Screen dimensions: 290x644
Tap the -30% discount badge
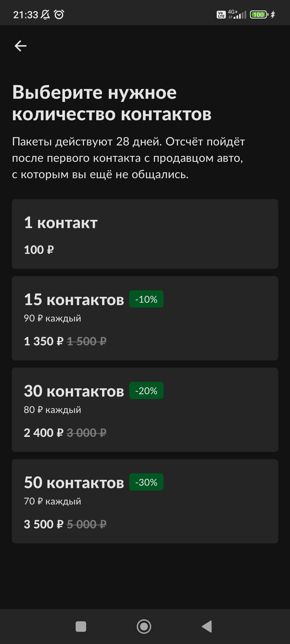pos(146,482)
